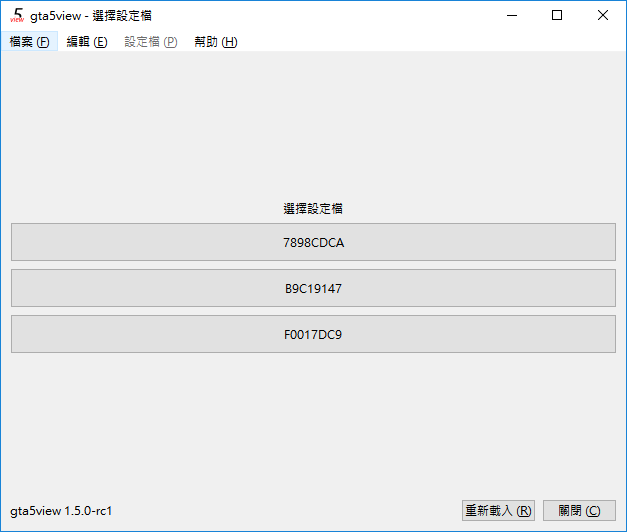
Task: Maximize the gta5view window
Action: click(557, 15)
